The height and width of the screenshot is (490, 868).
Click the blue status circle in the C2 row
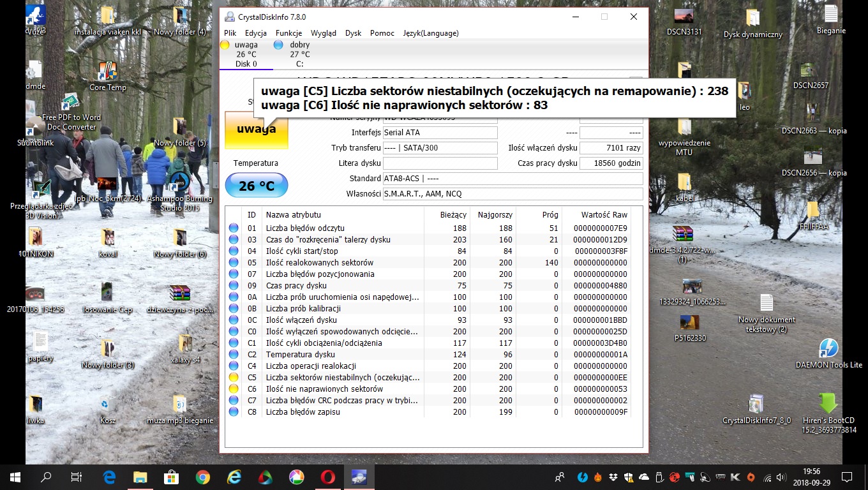click(x=234, y=354)
